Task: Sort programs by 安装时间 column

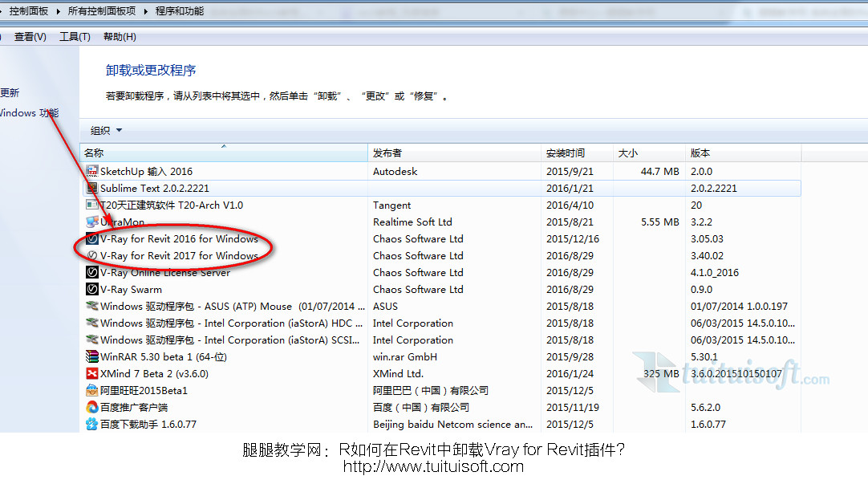Action: click(566, 153)
